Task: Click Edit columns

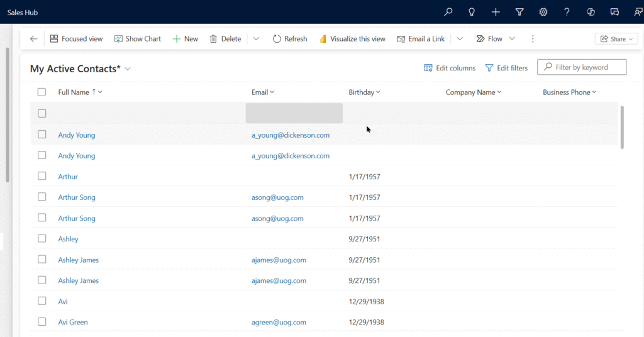Action: [450, 68]
